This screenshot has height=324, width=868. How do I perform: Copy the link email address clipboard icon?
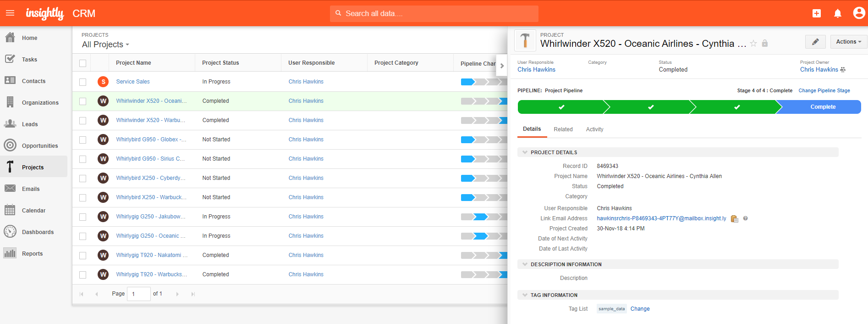[x=734, y=219]
